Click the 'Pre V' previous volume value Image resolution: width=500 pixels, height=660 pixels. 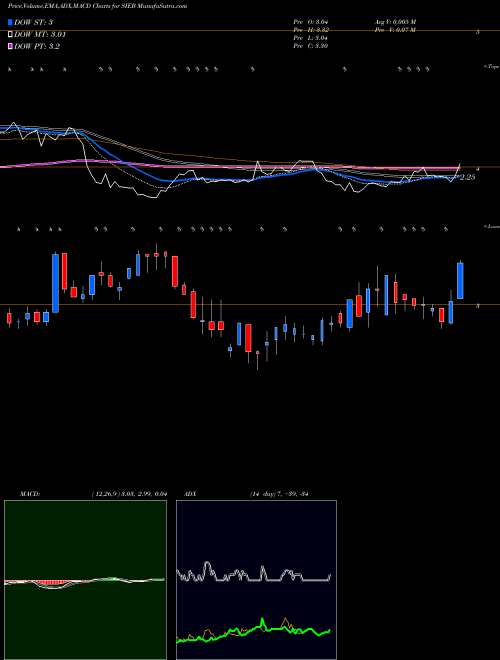[x=396, y=29]
